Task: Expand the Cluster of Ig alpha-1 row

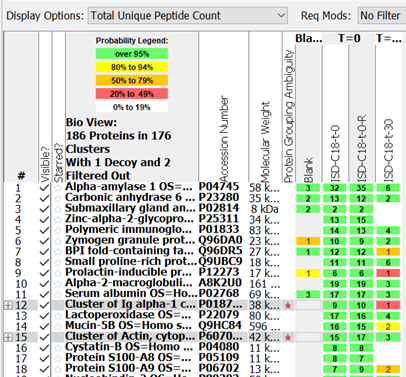Action: (x=8, y=305)
